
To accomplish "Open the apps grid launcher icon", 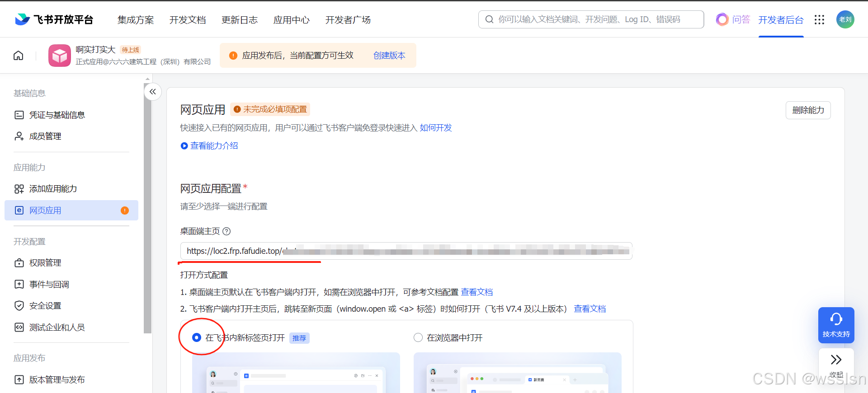I will 819,19.
